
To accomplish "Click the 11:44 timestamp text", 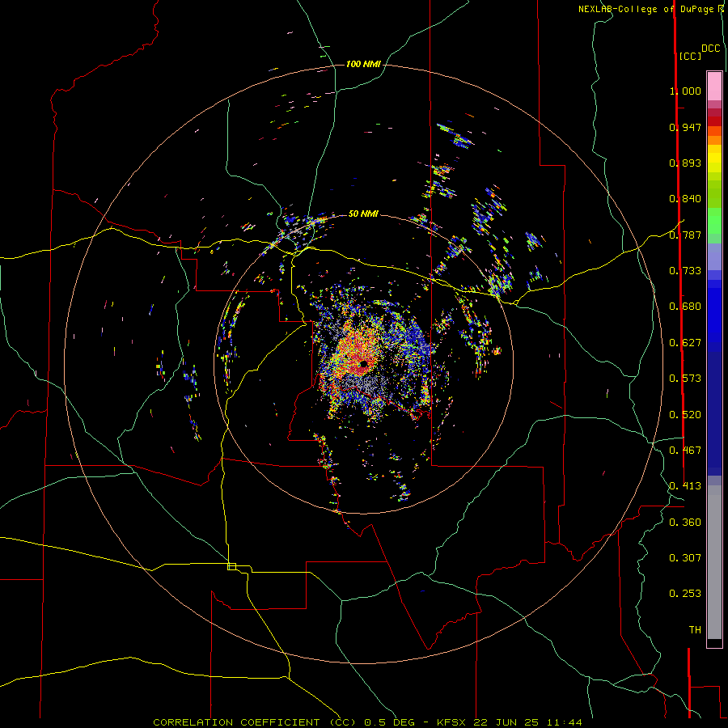I will (x=564, y=722).
